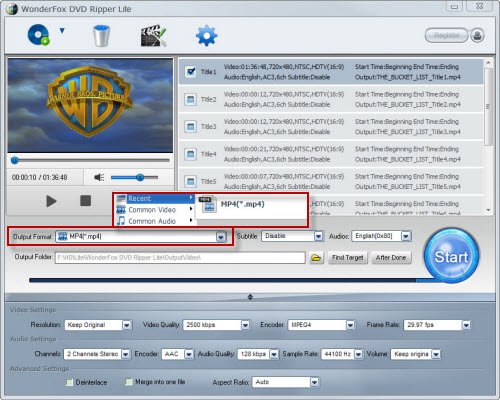Mute audio with the speaker icon

pos(99,177)
